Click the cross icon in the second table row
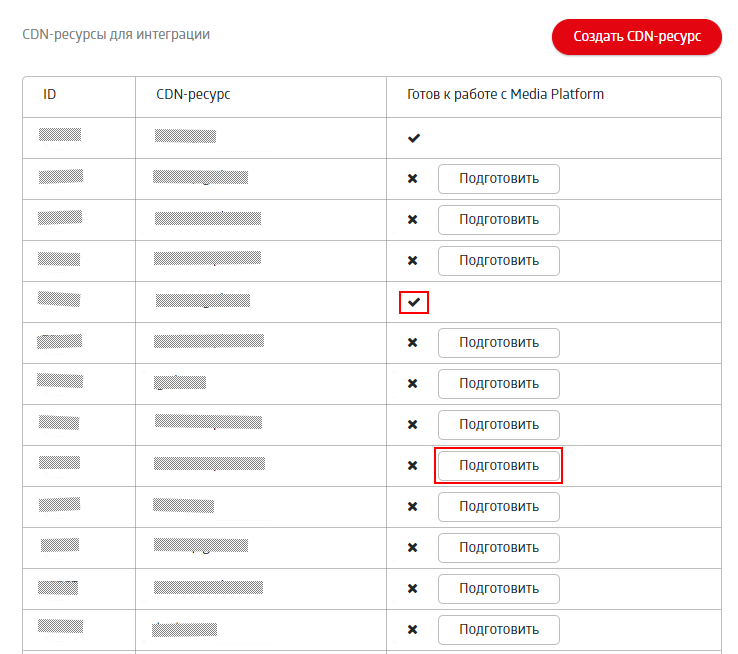The image size is (738, 654). coord(412,179)
